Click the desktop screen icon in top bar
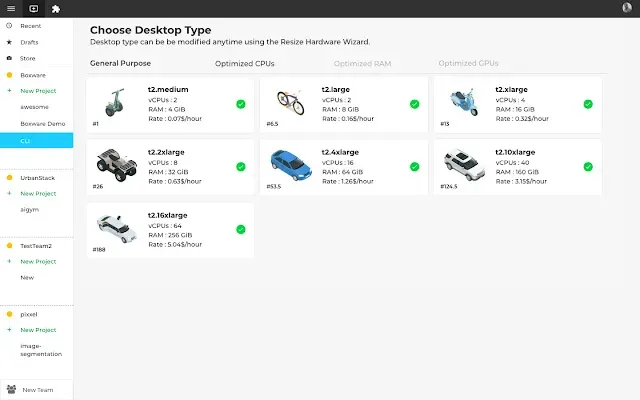The image size is (640, 400). pos(33,9)
